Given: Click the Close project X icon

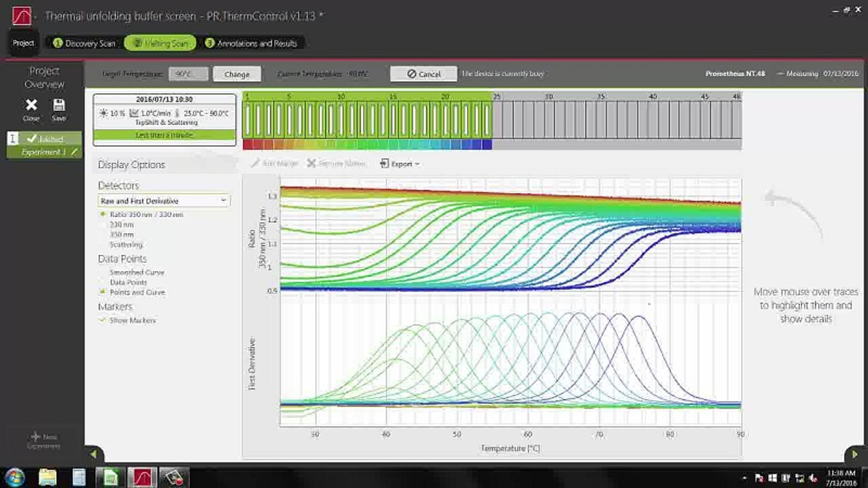Looking at the screenshot, I should 31,105.
